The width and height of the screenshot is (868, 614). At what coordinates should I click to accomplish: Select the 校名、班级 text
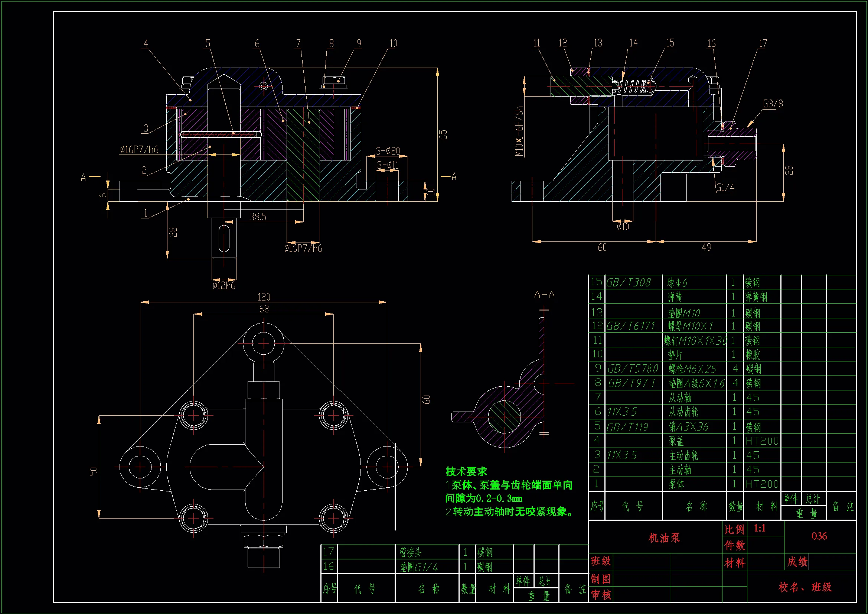point(805,587)
